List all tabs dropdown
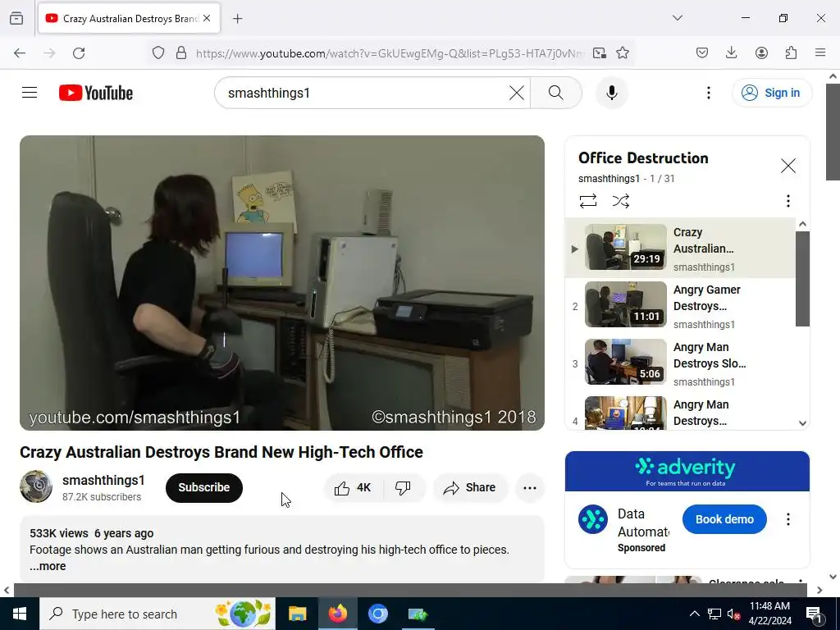Screen dimensions: 840x630 [678, 18]
